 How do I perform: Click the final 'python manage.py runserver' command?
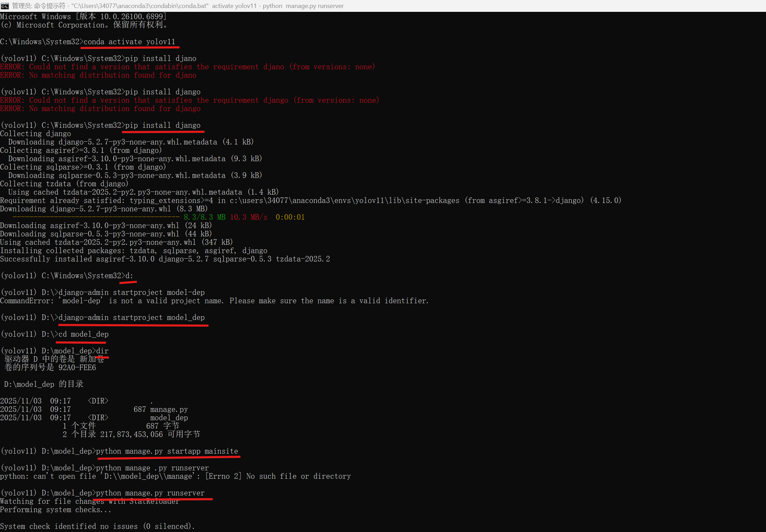[150, 493]
